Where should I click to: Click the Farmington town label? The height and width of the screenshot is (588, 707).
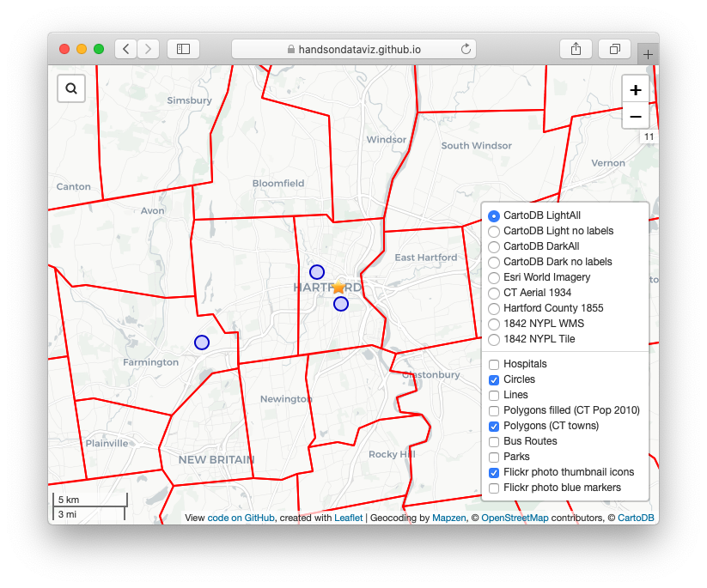[x=150, y=362]
